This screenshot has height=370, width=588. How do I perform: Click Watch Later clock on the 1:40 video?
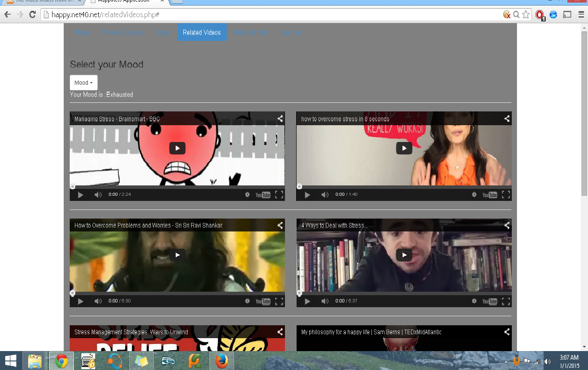click(474, 194)
